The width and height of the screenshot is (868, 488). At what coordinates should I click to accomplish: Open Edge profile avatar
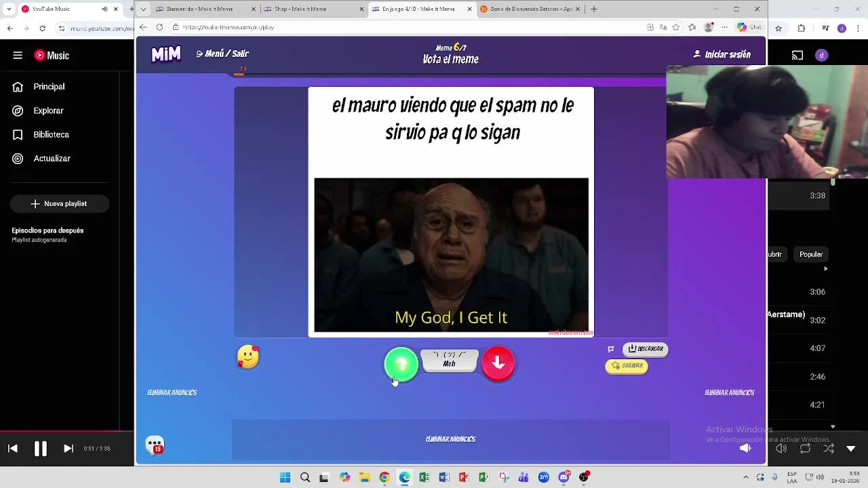709,27
